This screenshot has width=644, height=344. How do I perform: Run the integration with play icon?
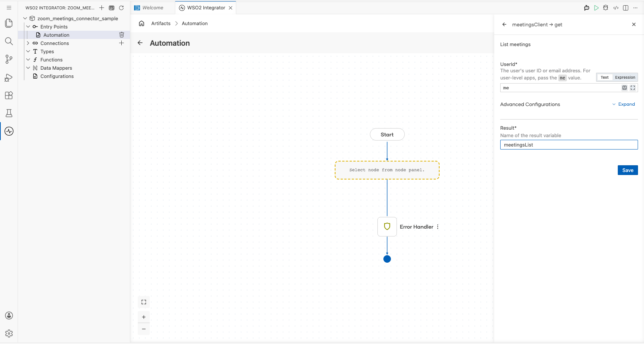(596, 8)
